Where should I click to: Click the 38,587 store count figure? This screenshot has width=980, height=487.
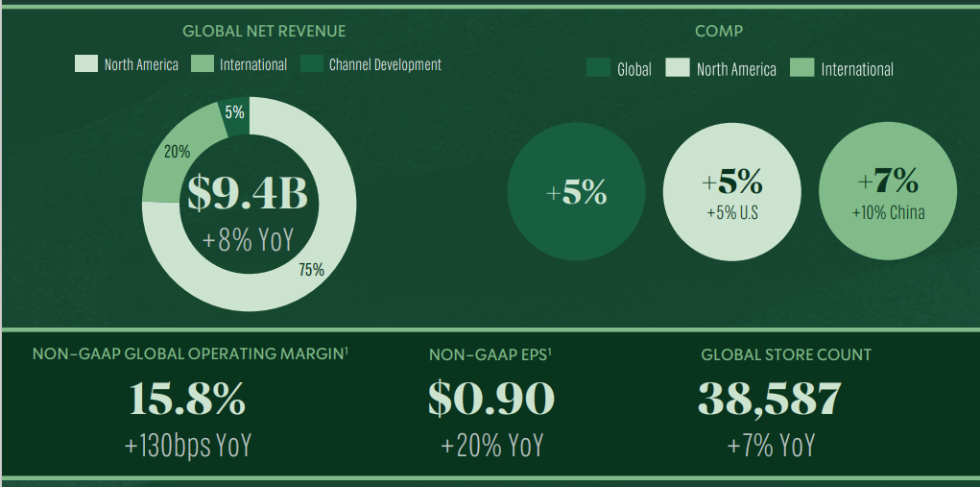(x=770, y=399)
